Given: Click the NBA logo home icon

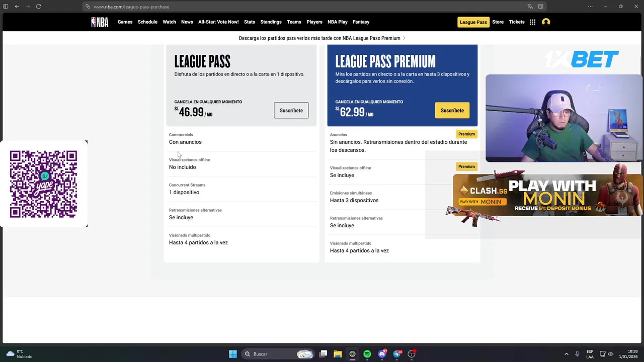Looking at the screenshot, I should (99, 22).
